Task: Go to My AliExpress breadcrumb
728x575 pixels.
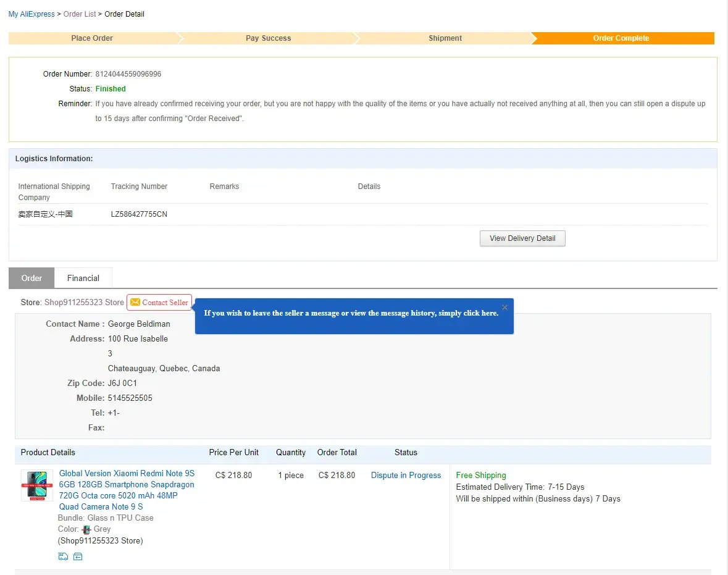Action: (31, 14)
